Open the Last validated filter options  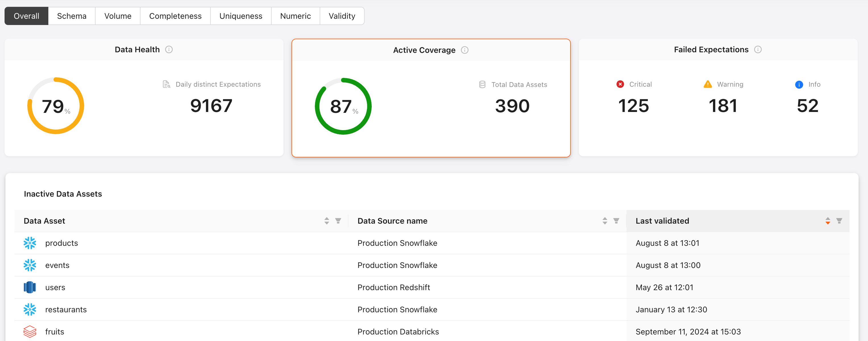[x=839, y=221]
